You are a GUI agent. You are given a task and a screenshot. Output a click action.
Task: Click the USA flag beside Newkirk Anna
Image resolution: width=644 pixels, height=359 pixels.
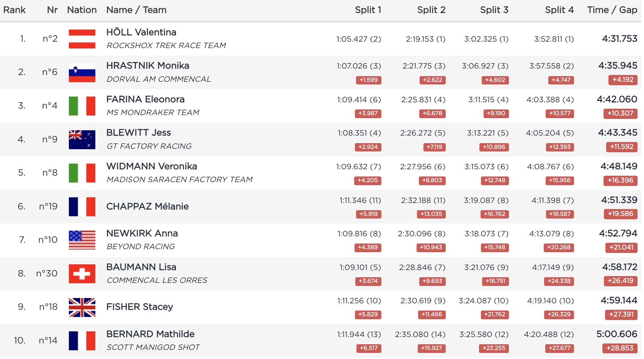(x=82, y=240)
